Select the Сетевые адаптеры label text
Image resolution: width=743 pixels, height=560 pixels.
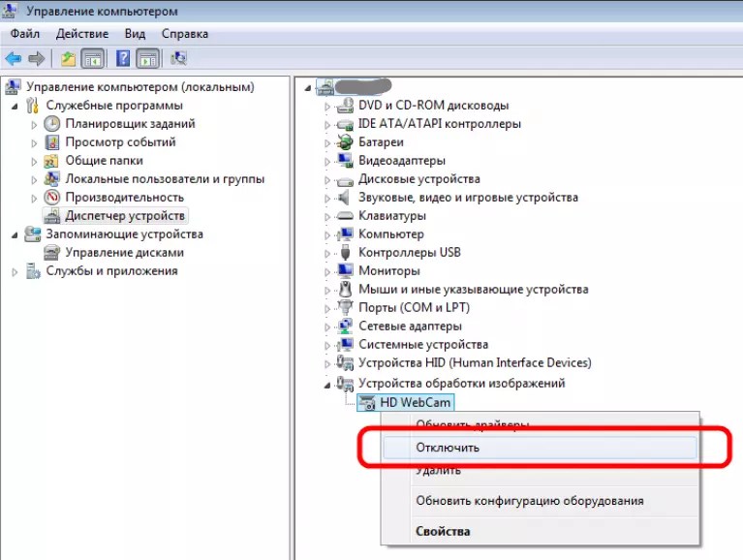[x=410, y=326]
